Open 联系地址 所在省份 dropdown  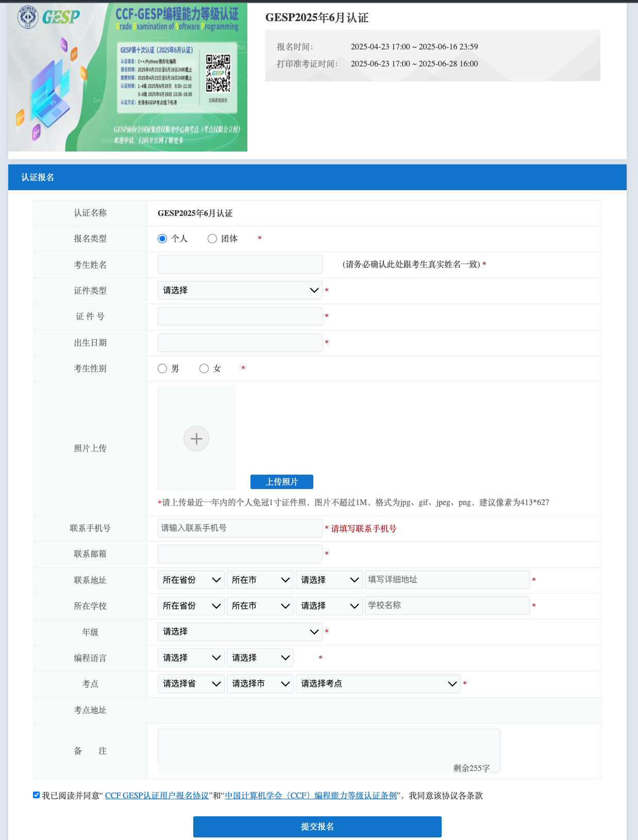point(191,580)
